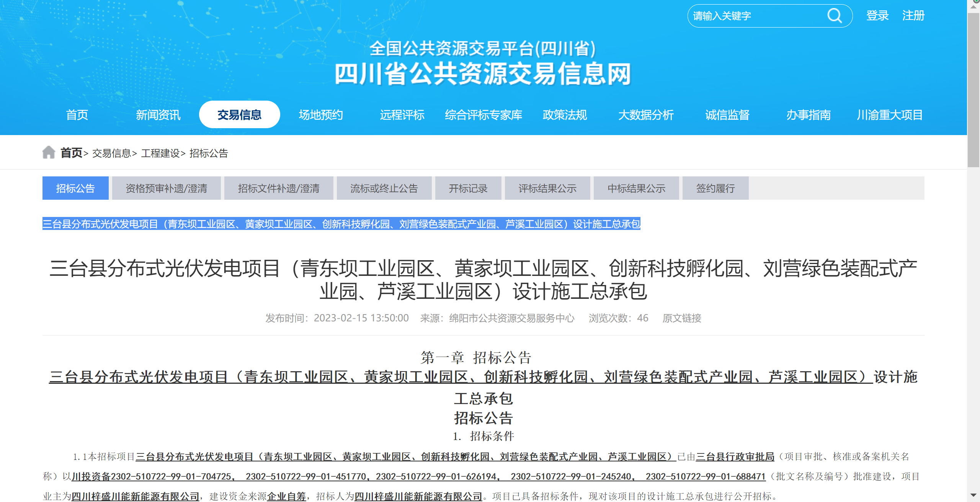Open the 注册 register link
Screen dimensions: 980x502
pyautogui.click(x=913, y=16)
